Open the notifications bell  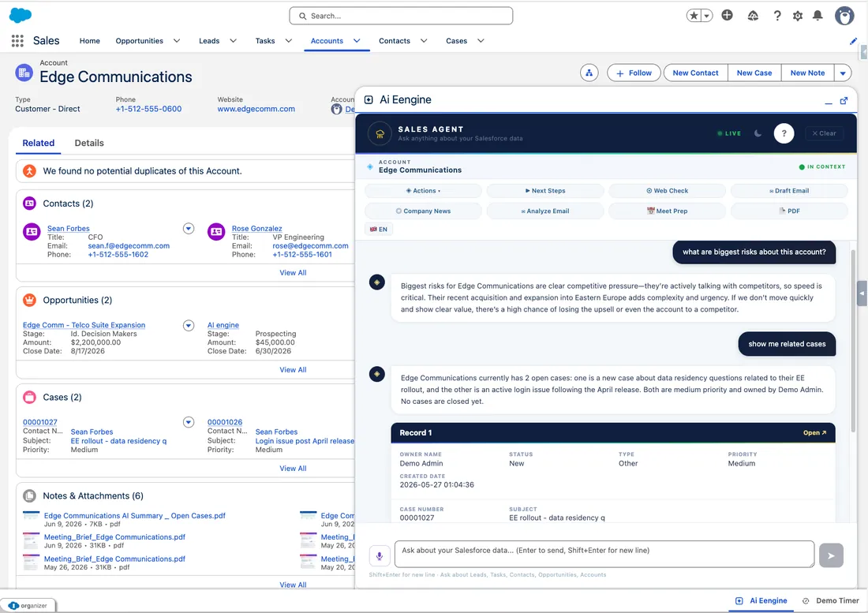817,16
